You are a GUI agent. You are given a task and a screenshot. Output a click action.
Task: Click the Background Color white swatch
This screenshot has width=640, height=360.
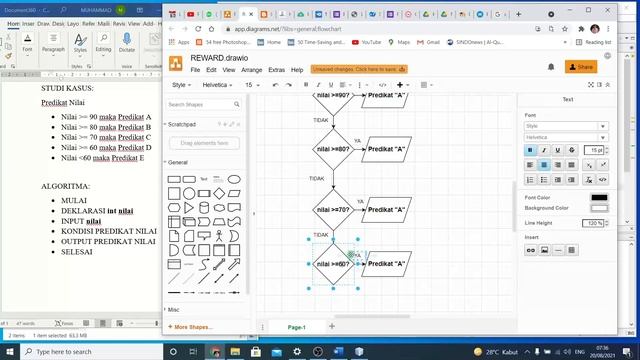(x=599, y=208)
